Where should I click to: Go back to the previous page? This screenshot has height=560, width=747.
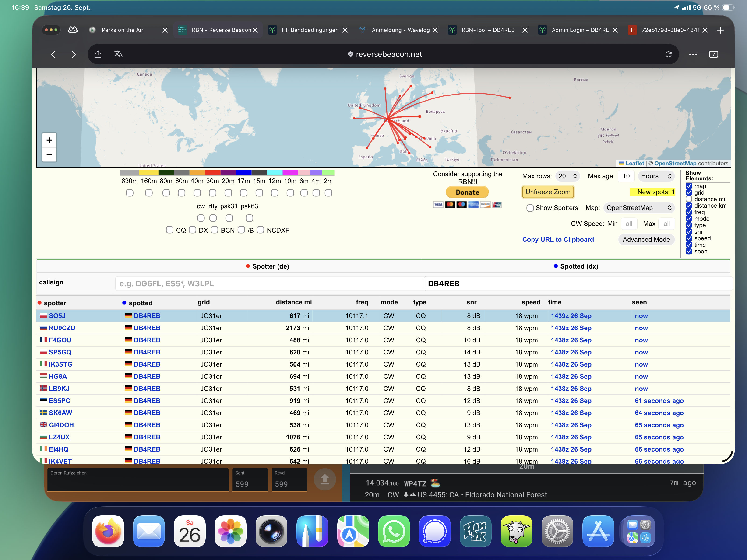[53, 54]
